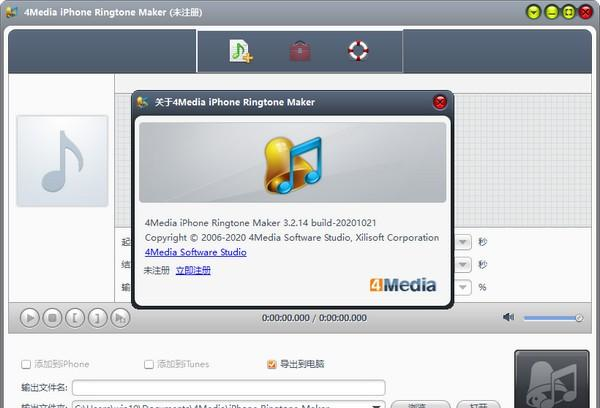Close the main application window

click(585, 12)
